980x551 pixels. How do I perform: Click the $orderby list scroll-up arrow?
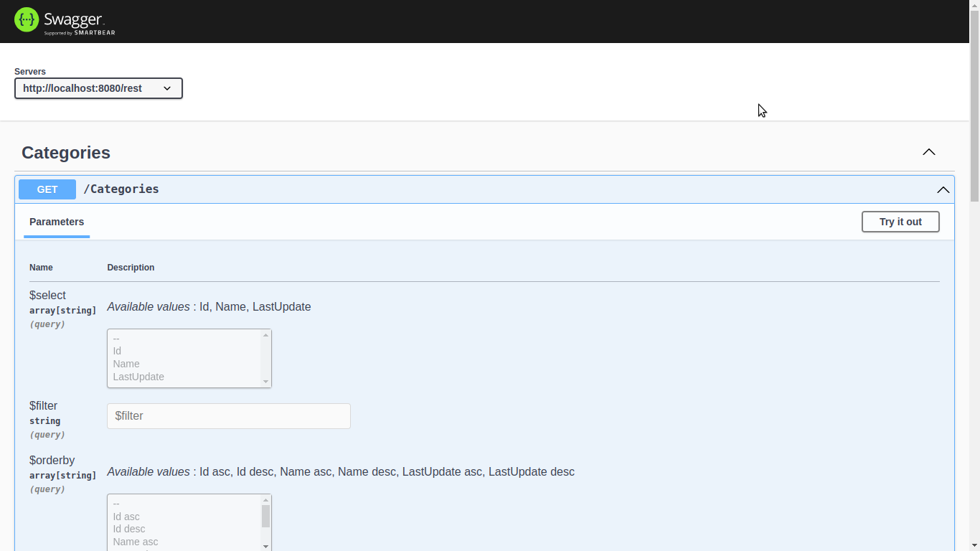point(266,500)
